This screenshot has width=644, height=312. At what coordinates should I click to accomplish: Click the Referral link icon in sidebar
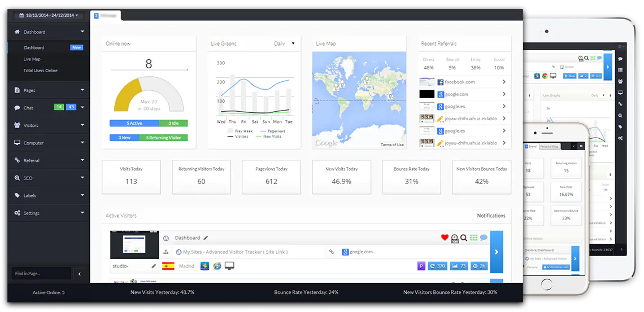click(18, 160)
